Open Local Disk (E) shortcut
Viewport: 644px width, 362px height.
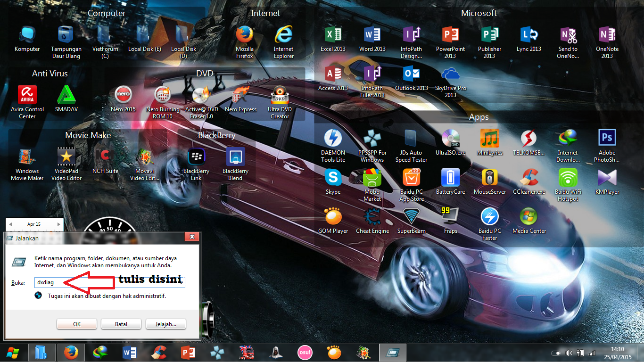click(145, 39)
